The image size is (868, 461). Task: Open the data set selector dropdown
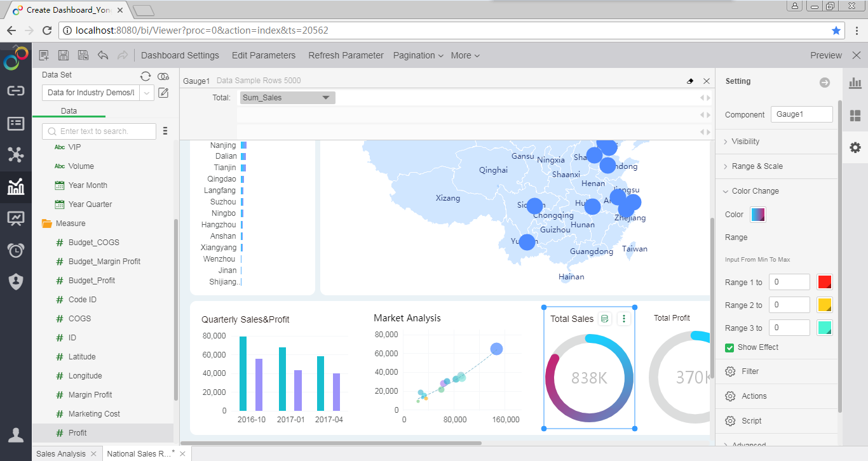(x=147, y=93)
